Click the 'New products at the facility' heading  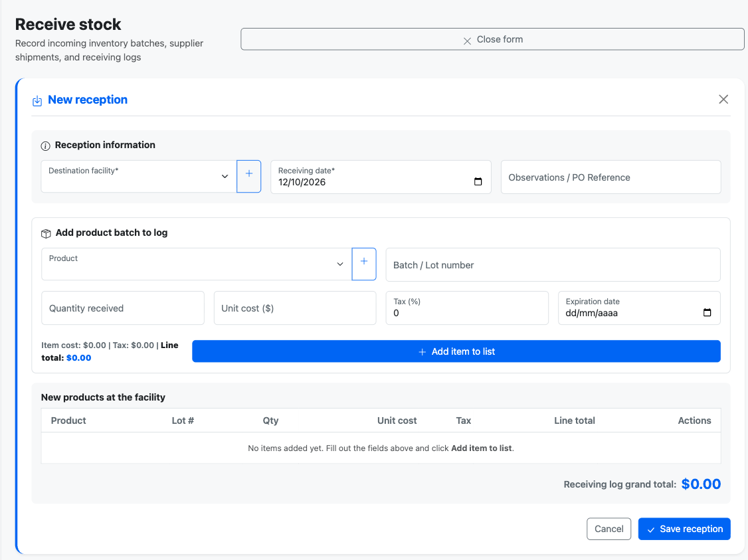103,397
